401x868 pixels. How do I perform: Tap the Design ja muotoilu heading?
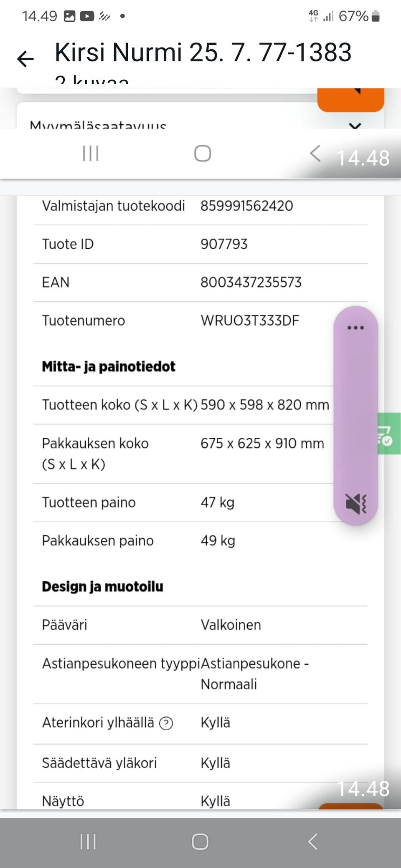102,587
